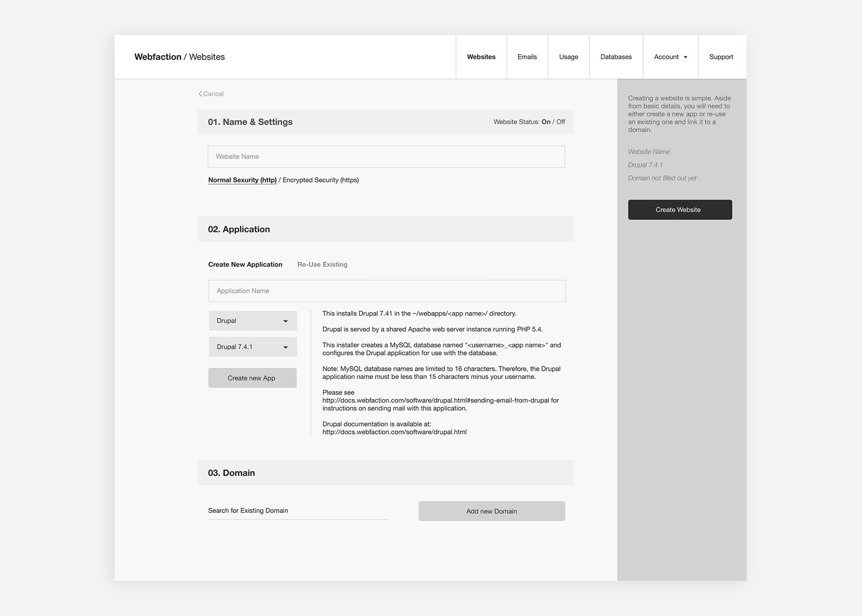The height and width of the screenshot is (616, 862).
Task: Select Create New Application tab
Action: pyautogui.click(x=245, y=264)
